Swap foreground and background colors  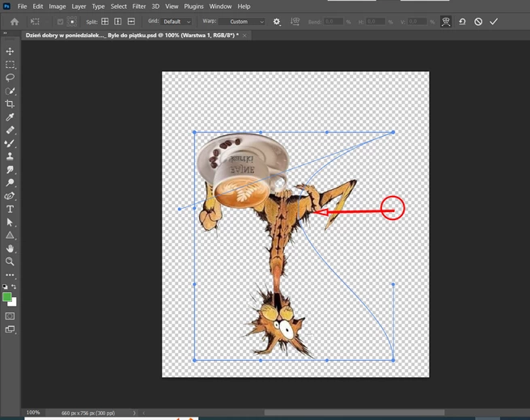click(14, 286)
